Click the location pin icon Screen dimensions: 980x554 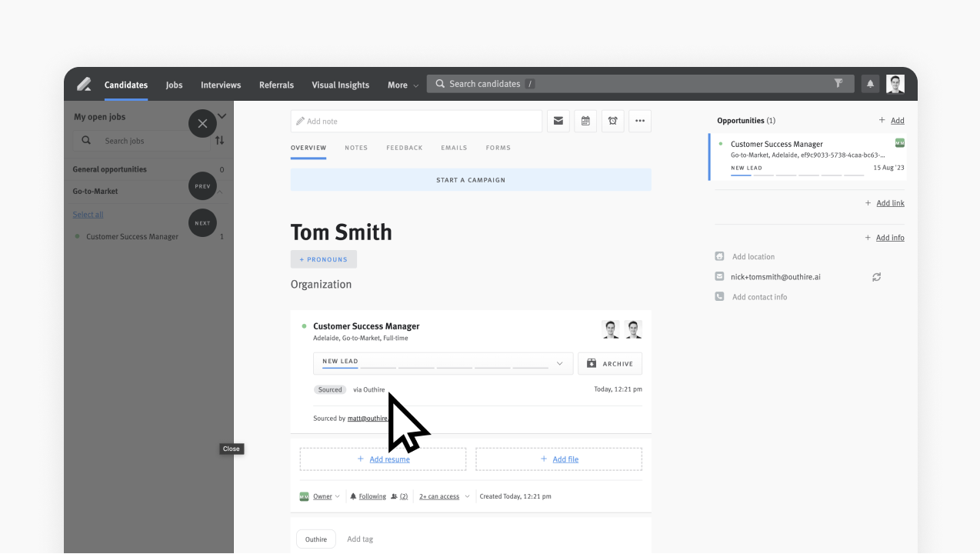[x=719, y=256]
